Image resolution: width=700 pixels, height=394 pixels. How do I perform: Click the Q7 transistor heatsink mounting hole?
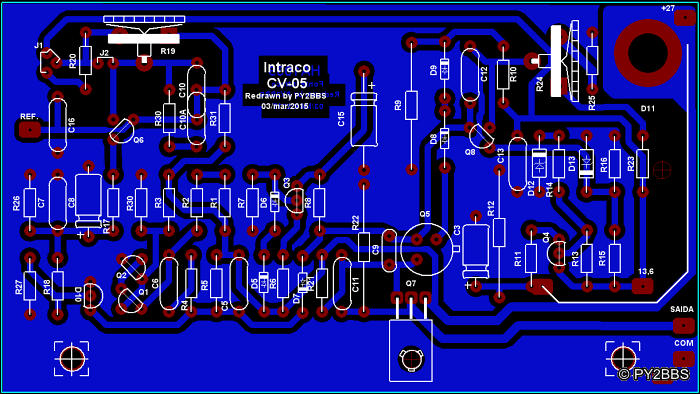pyautogui.click(x=411, y=359)
